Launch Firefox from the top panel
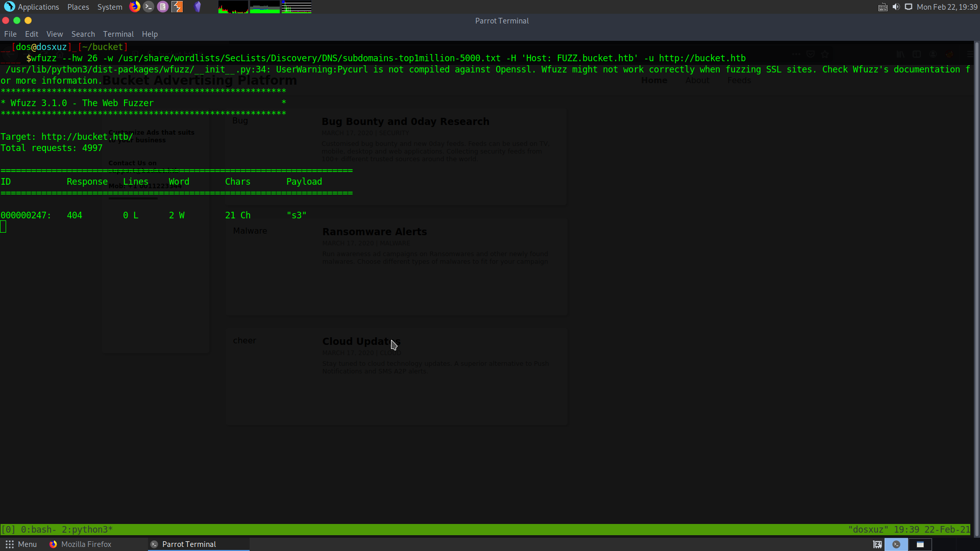 click(x=135, y=7)
